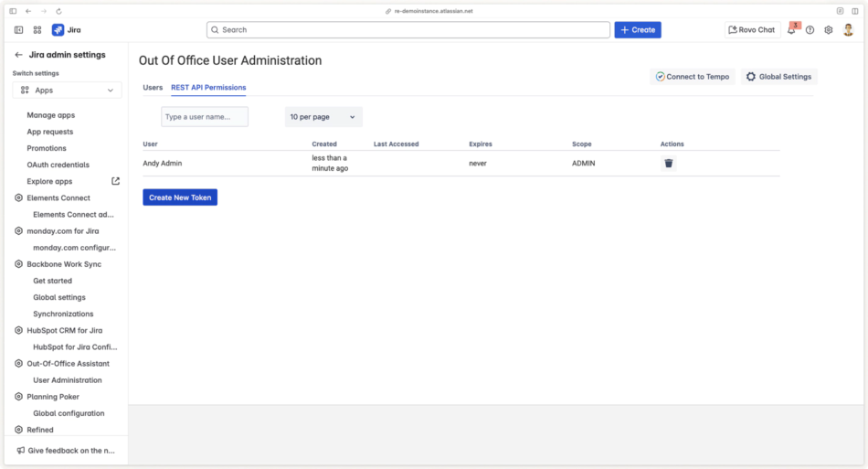Open the notifications bell
The width and height of the screenshot is (868, 469).
(x=791, y=30)
